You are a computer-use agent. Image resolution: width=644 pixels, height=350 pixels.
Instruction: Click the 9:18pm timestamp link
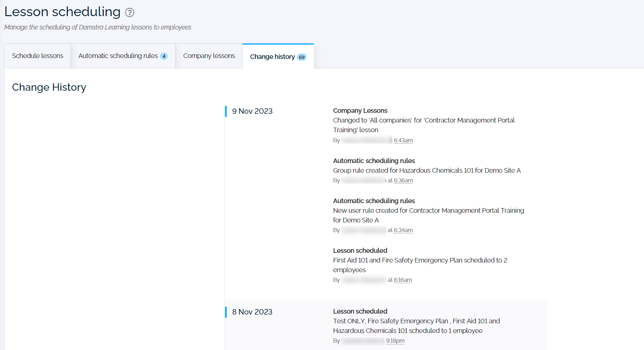click(395, 341)
